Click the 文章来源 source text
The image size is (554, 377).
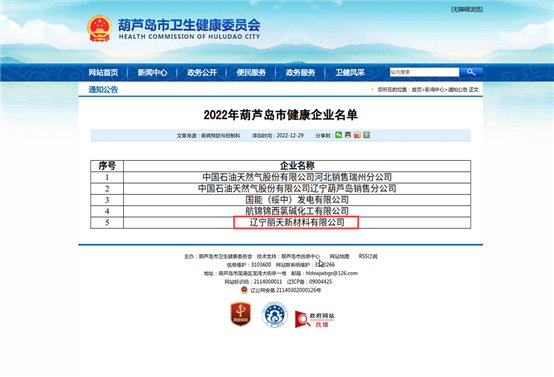pyautogui.click(x=208, y=135)
